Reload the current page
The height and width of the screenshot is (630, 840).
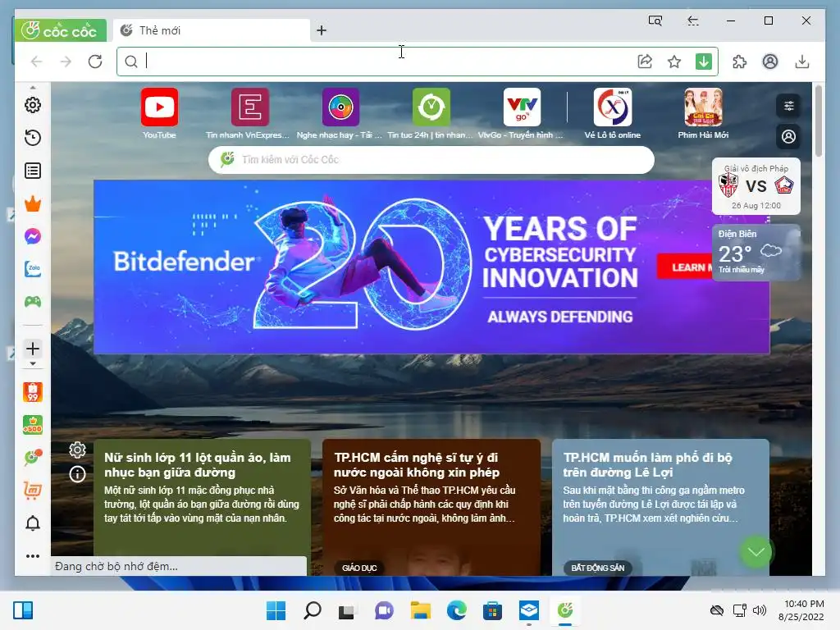click(95, 62)
